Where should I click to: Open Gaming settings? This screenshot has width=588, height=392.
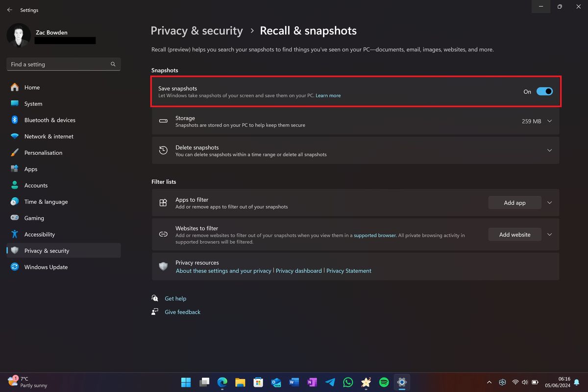tap(64, 218)
